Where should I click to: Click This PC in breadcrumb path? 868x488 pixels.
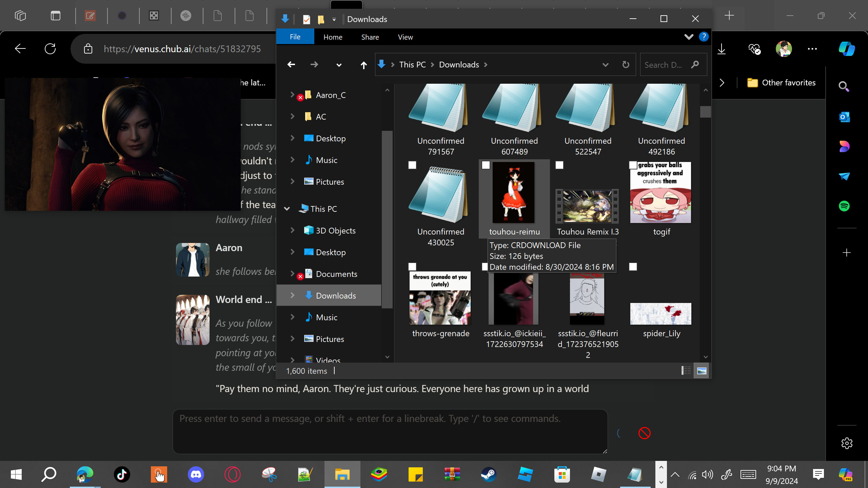pos(412,64)
